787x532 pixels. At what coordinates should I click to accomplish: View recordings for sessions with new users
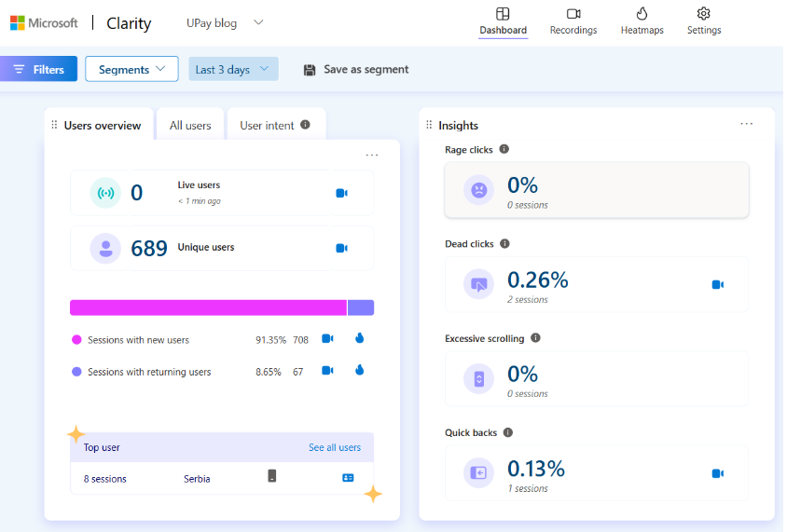327,339
